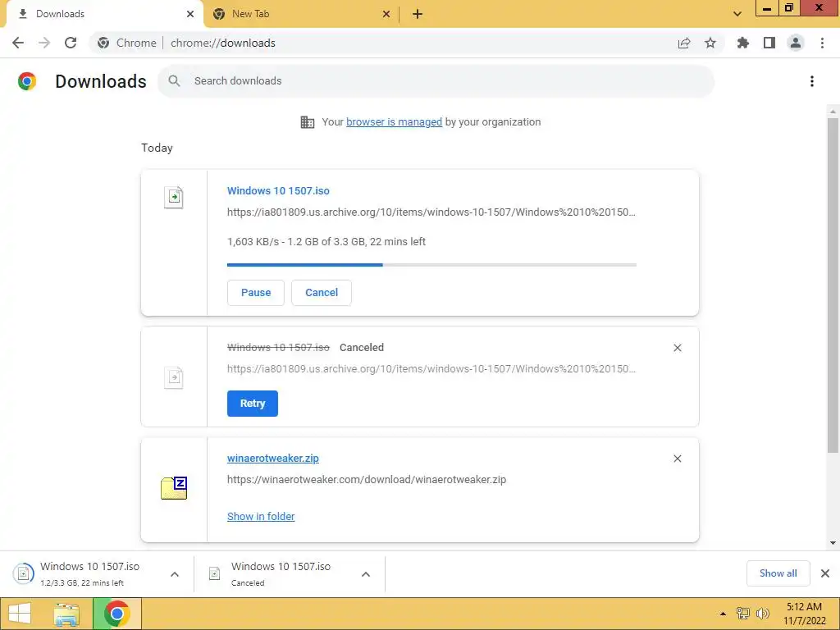Image resolution: width=840 pixels, height=630 pixels.
Task: Click the page vertical scrollbar thumb
Action: pyautogui.click(x=833, y=284)
